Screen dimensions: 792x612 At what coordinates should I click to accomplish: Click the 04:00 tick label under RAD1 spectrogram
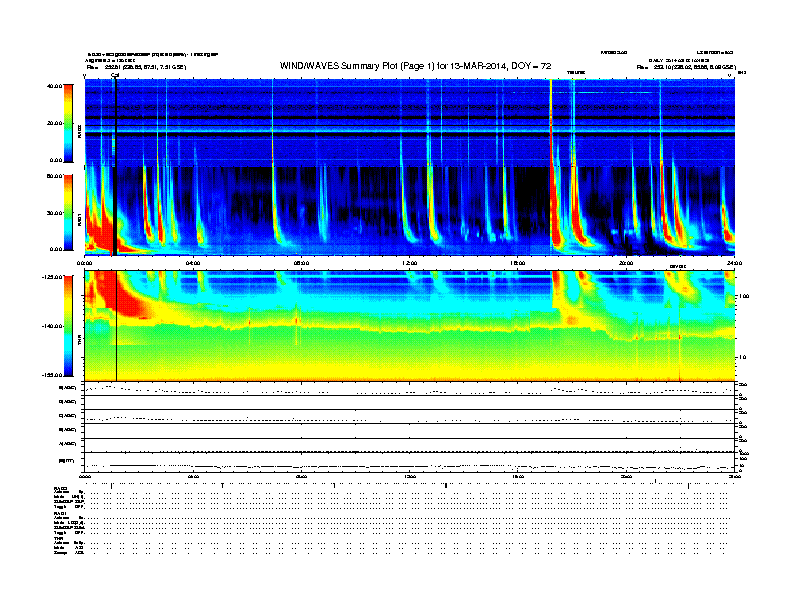coord(193,264)
